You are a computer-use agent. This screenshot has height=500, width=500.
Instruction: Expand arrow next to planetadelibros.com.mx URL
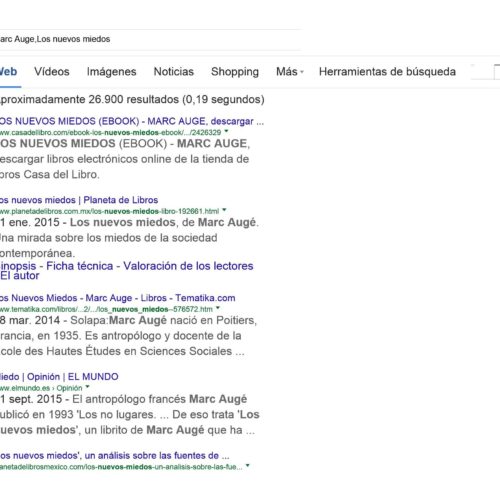click(x=224, y=210)
